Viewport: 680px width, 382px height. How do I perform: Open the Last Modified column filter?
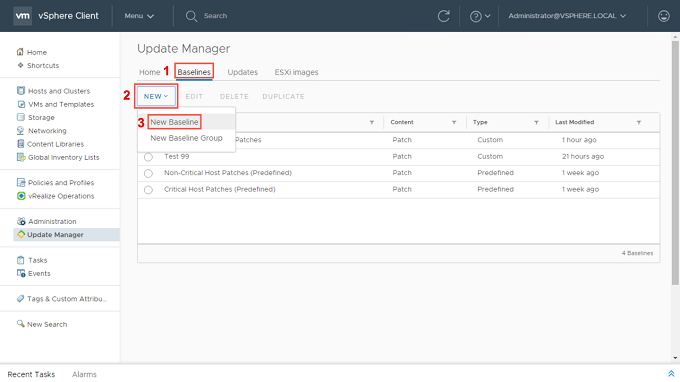pyautogui.click(x=639, y=122)
